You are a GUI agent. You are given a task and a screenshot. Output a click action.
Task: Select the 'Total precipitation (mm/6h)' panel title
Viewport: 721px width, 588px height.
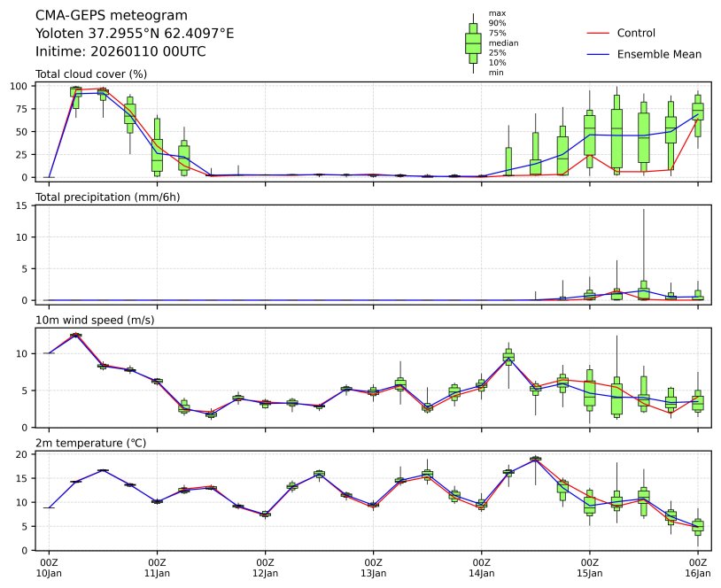[108, 197]
